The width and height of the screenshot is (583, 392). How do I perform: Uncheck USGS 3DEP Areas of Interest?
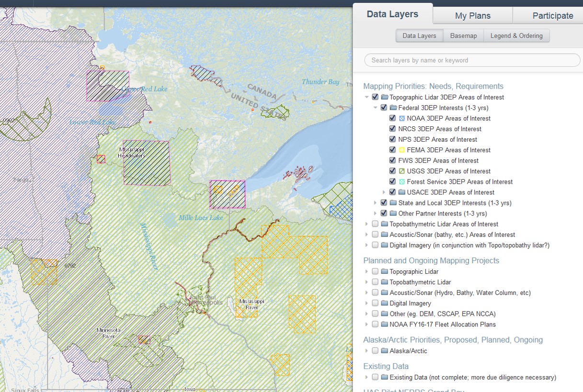pyautogui.click(x=392, y=171)
